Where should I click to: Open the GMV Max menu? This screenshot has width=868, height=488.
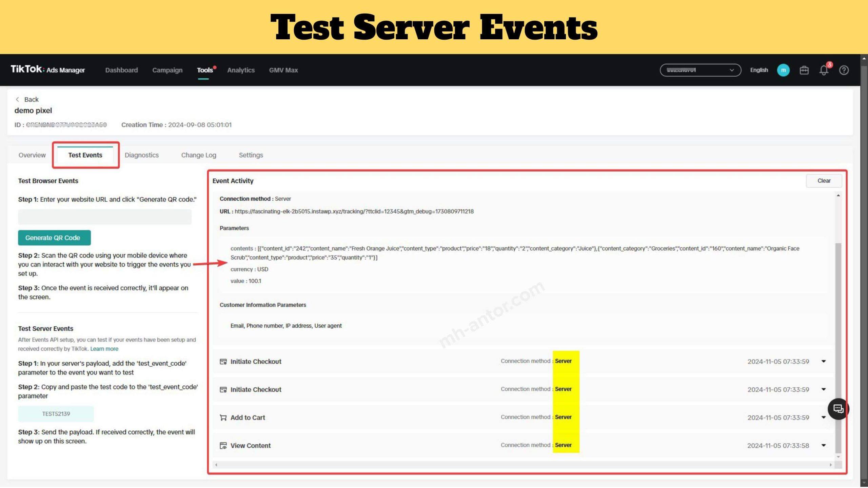pyautogui.click(x=283, y=70)
